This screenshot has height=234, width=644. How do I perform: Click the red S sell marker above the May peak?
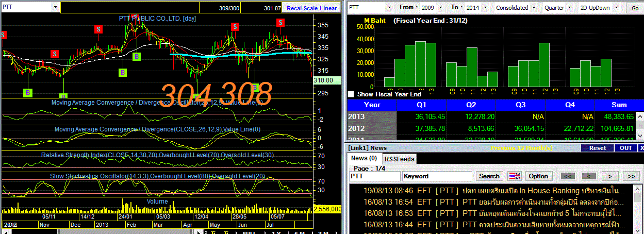[235, 27]
